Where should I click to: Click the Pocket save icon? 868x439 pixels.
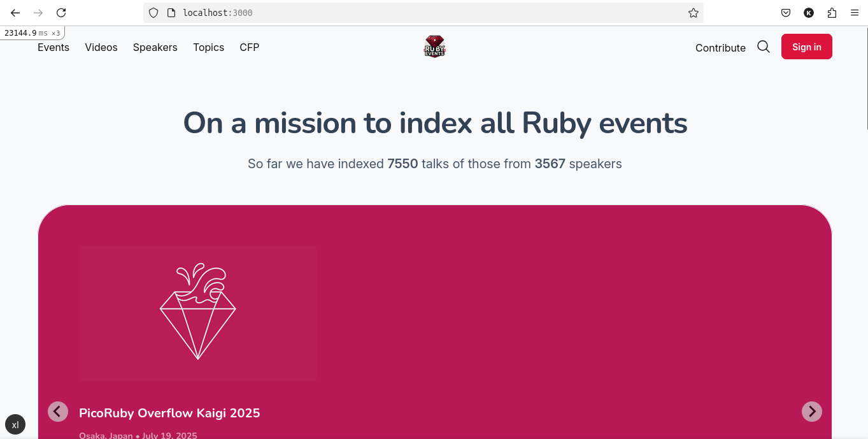pos(786,13)
